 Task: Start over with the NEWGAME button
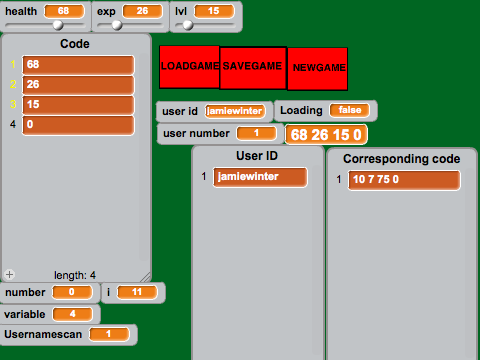[317, 69]
